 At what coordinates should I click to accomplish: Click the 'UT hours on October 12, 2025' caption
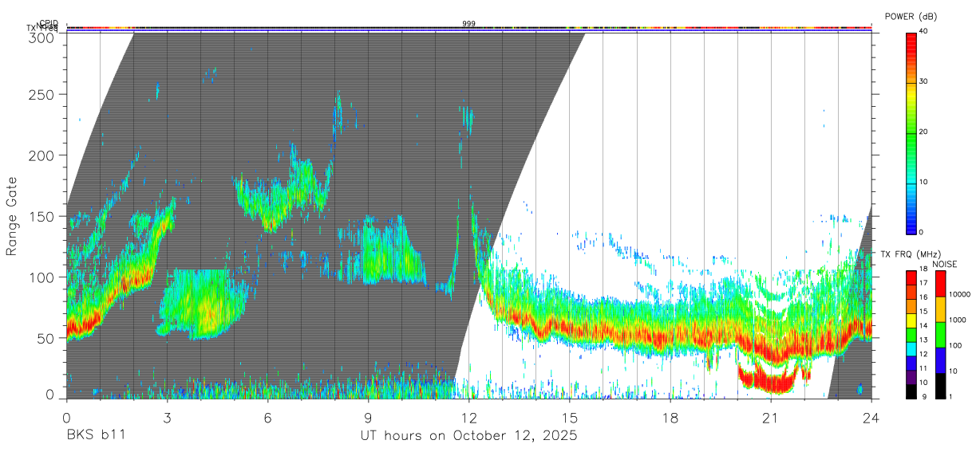[x=468, y=435]
